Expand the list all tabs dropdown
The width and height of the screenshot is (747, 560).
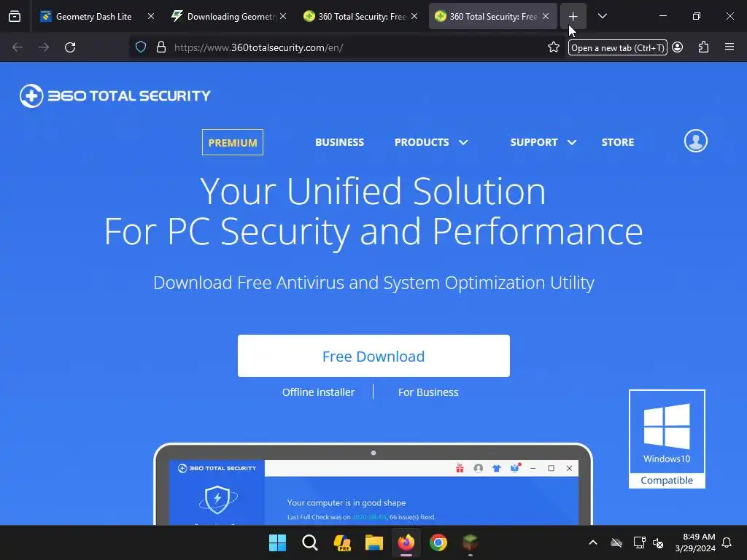pyautogui.click(x=602, y=16)
